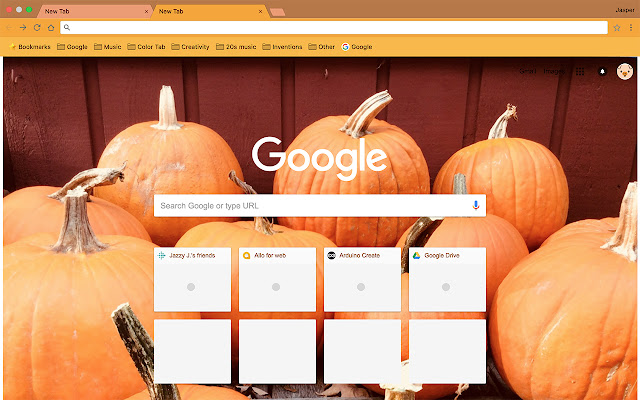Open the Music bookmarks folder
640x400 pixels.
108,47
